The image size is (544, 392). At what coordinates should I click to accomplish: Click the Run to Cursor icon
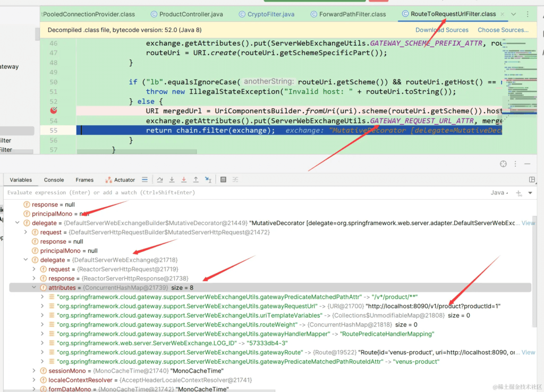[208, 180]
